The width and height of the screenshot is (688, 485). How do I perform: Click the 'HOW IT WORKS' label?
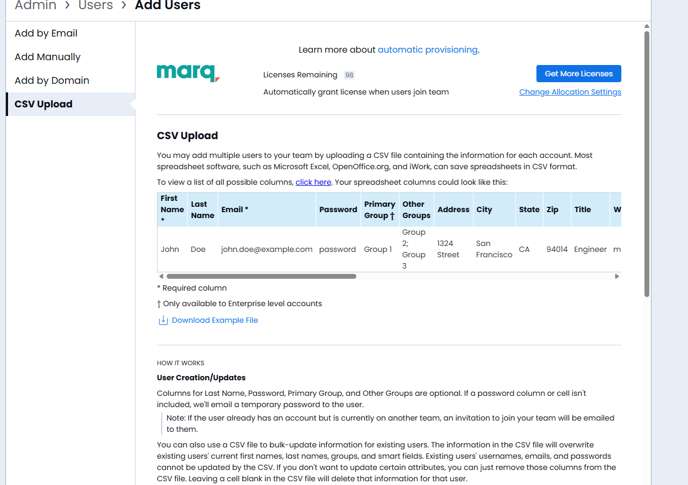(x=180, y=363)
